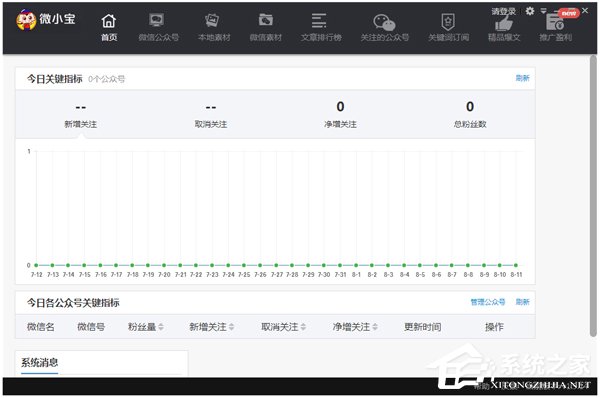Select the chart data point for 8-1
600x398 pixels.
pyautogui.click(x=356, y=265)
